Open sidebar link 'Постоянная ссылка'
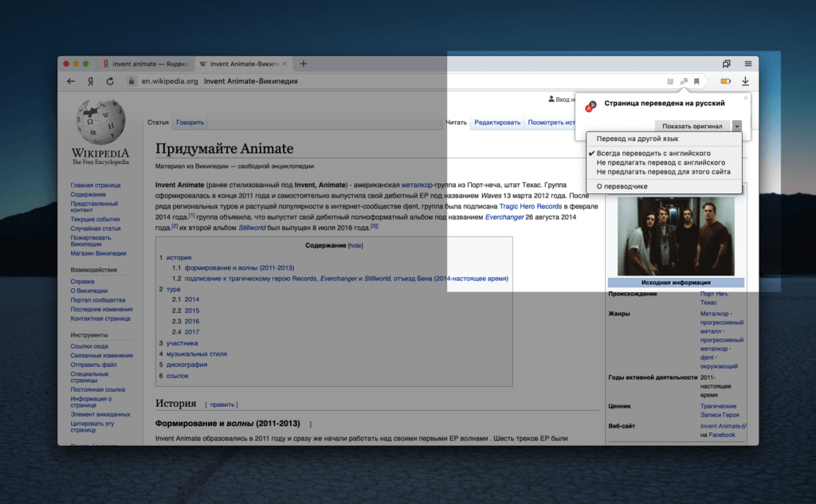This screenshot has width=816, height=504. pyautogui.click(x=98, y=389)
